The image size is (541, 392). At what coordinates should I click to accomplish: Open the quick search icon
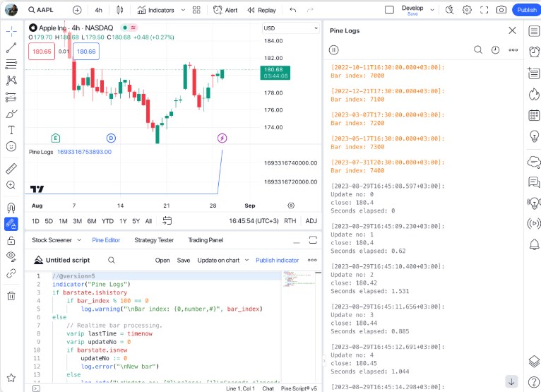(x=449, y=10)
